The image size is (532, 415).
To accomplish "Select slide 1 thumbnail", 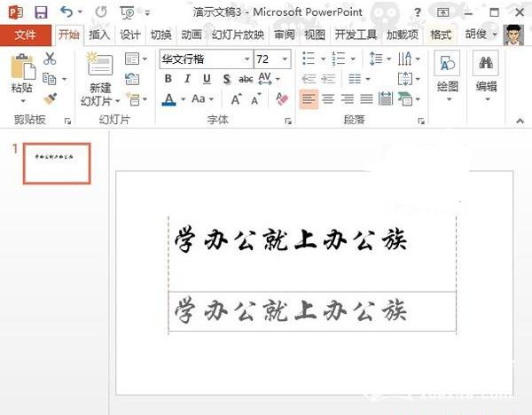I will coord(57,163).
